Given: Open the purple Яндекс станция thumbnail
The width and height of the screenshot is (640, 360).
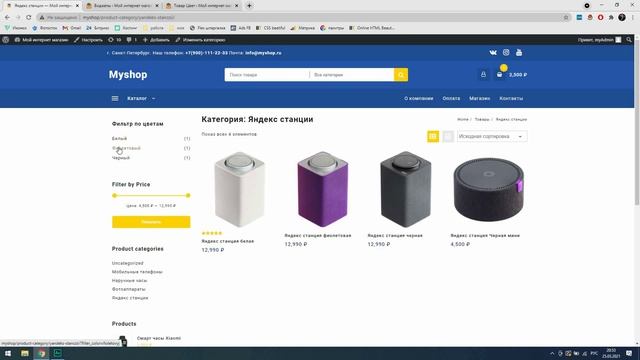Looking at the screenshot, I should click(x=322, y=189).
